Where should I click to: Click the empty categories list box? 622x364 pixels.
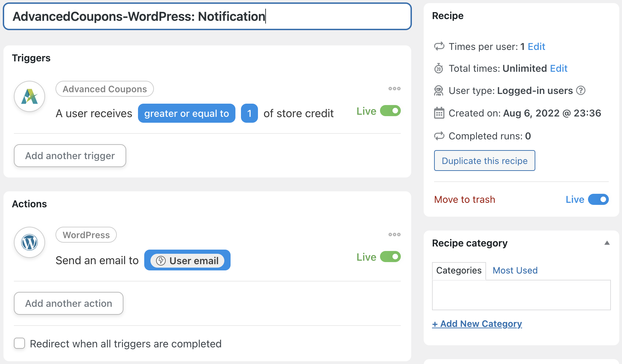tap(521, 295)
